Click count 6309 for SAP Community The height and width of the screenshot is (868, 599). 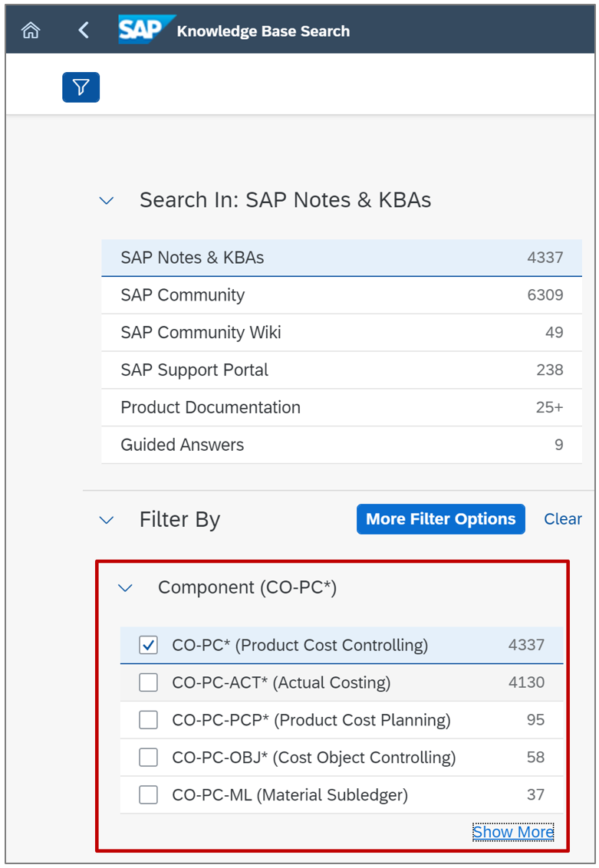[x=545, y=295]
